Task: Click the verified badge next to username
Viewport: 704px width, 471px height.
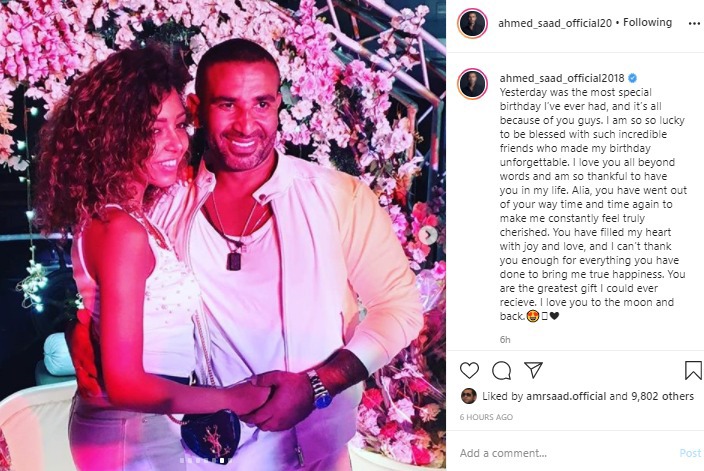Action: click(632, 79)
